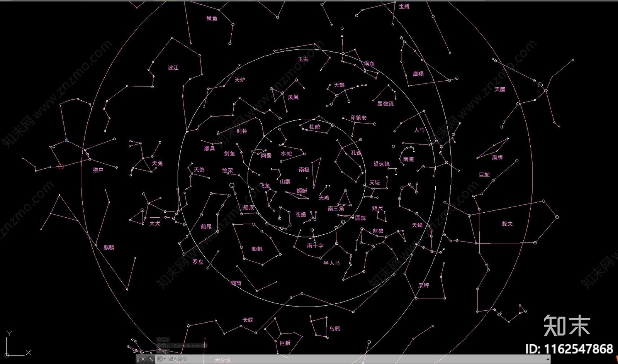Select the 绘架 label

point(228,170)
